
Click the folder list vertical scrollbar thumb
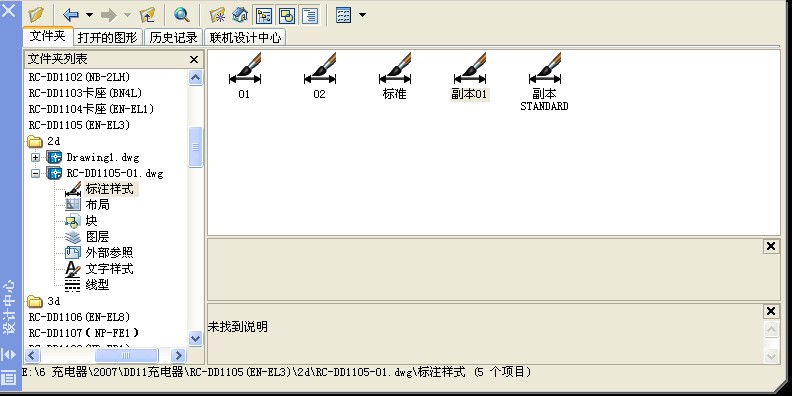(195, 147)
